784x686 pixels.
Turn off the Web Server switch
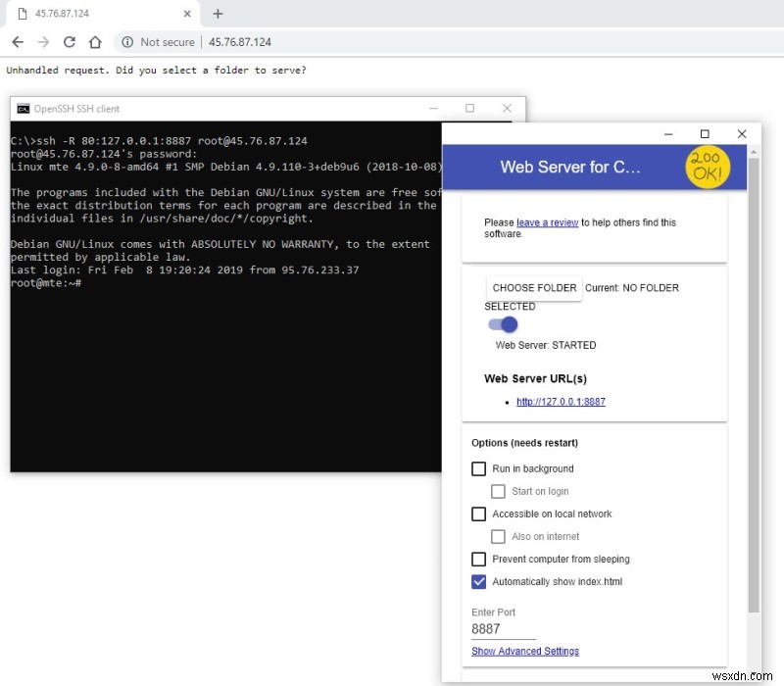point(502,325)
